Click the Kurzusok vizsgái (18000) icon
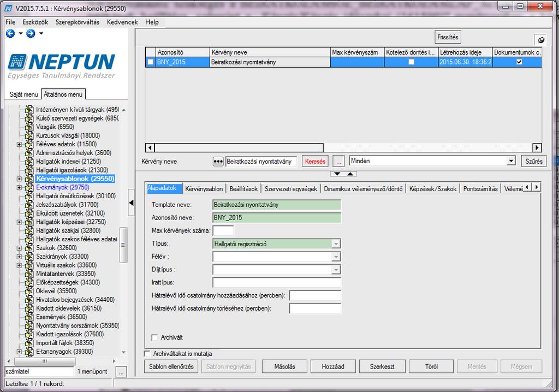Screen dimensions: 559x392 tap(29, 135)
